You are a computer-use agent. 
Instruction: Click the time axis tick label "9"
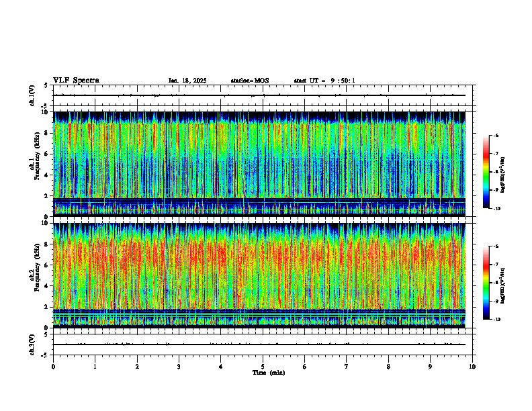tap(430, 367)
